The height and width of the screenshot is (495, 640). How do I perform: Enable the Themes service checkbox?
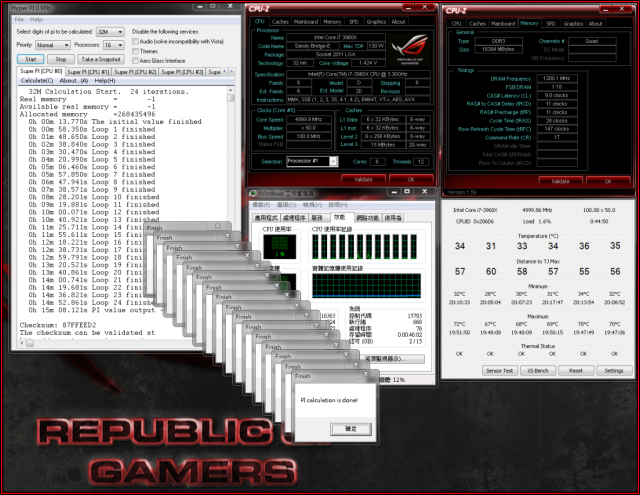135,51
